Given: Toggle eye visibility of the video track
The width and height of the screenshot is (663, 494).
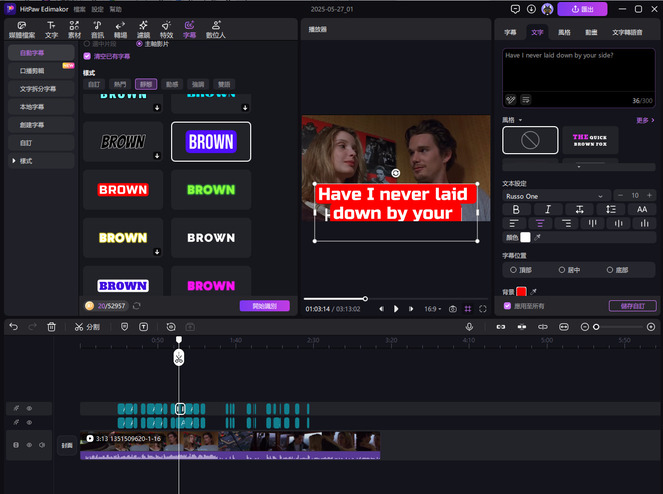Looking at the screenshot, I should (29, 445).
